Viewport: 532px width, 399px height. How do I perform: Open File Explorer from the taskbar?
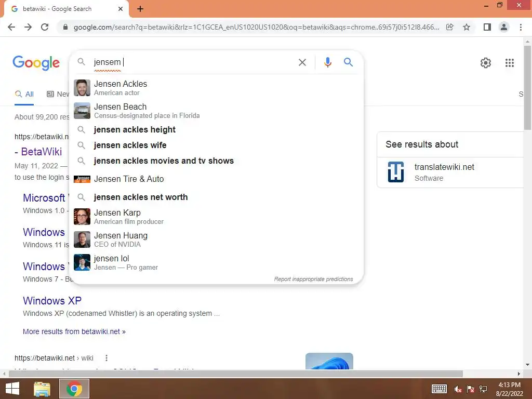(42, 389)
